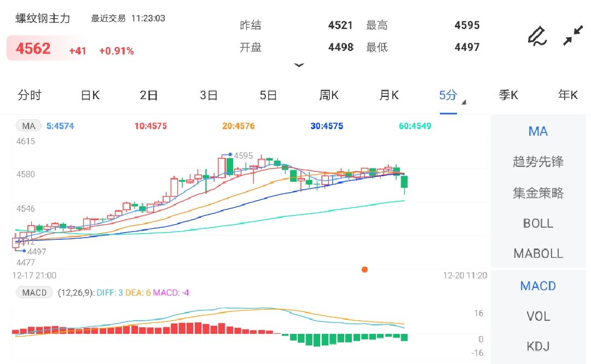Click the 12-17 21:00 start date label
This screenshot has height=364, width=591.
(x=34, y=275)
